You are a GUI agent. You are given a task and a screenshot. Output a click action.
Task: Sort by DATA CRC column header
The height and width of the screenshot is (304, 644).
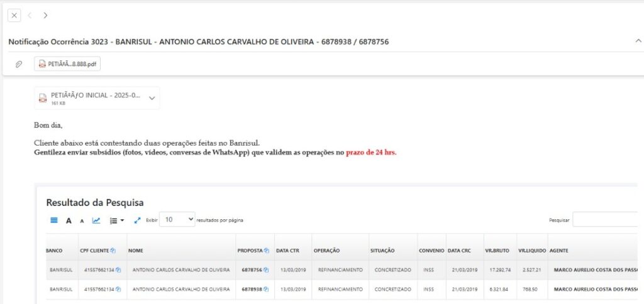pos(459,251)
